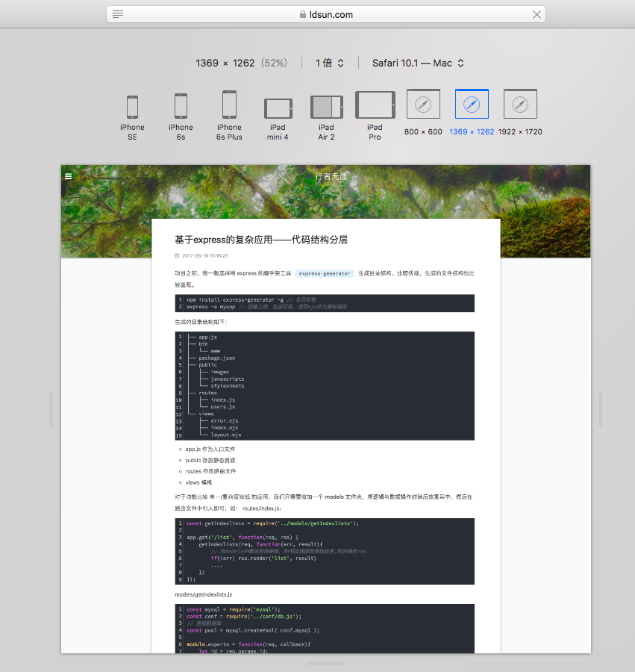The image size is (635, 672).
Task: Click the npm install express-generator code line
Action: (x=251, y=299)
